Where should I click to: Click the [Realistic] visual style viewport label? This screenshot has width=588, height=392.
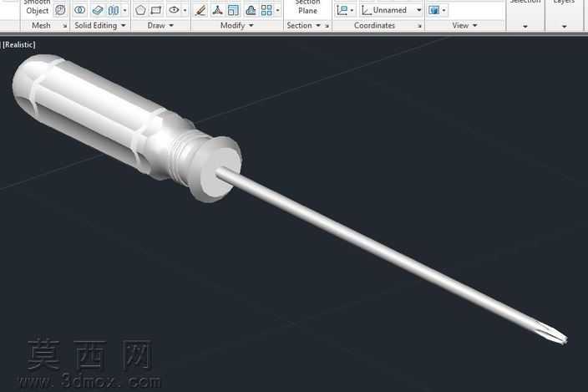tap(19, 44)
